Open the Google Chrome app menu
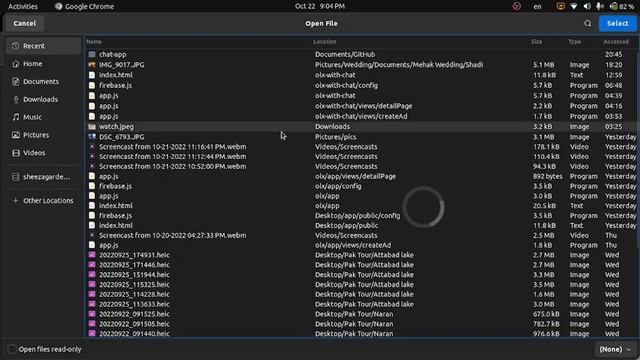 coord(84,6)
